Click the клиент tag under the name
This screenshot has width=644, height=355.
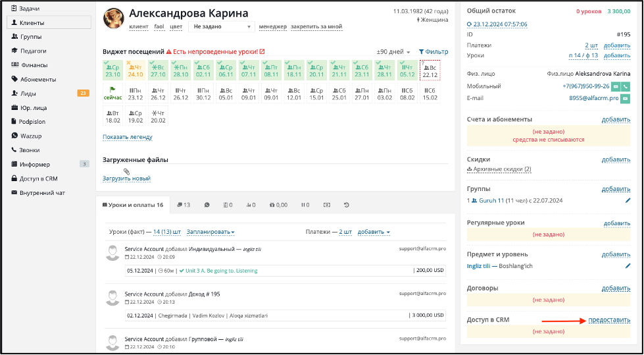point(139,27)
